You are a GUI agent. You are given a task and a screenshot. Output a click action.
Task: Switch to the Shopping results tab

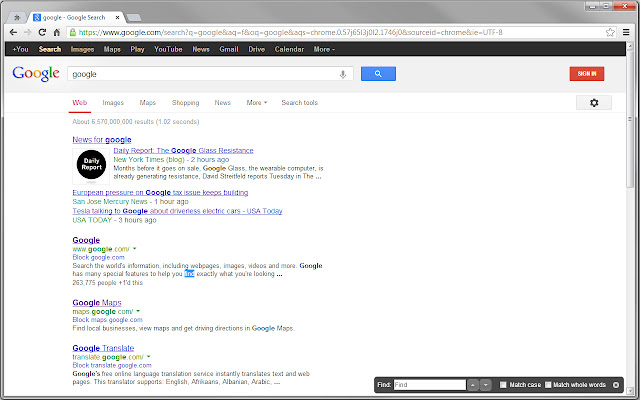[185, 102]
